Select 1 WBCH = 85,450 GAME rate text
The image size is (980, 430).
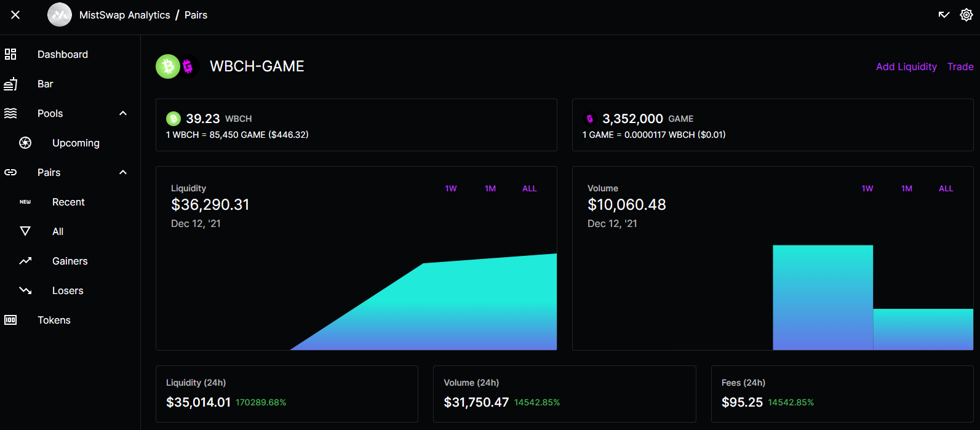(237, 135)
